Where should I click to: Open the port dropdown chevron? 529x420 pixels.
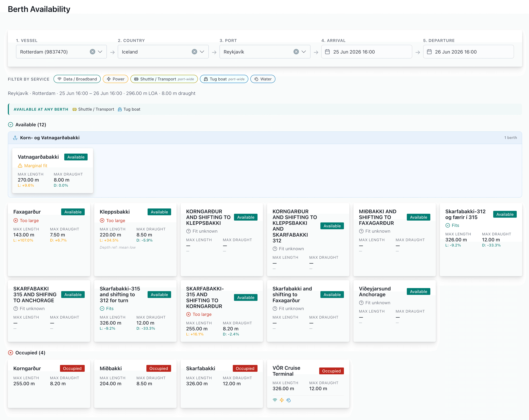(x=304, y=52)
